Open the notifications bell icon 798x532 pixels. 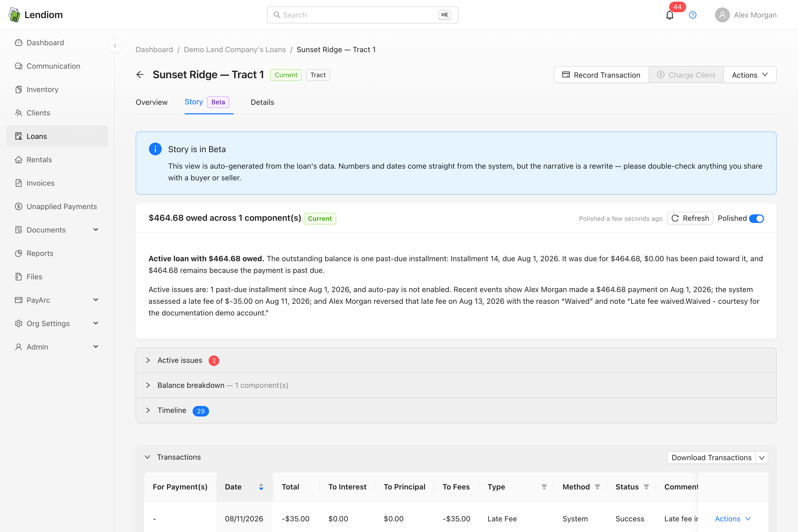(670, 15)
